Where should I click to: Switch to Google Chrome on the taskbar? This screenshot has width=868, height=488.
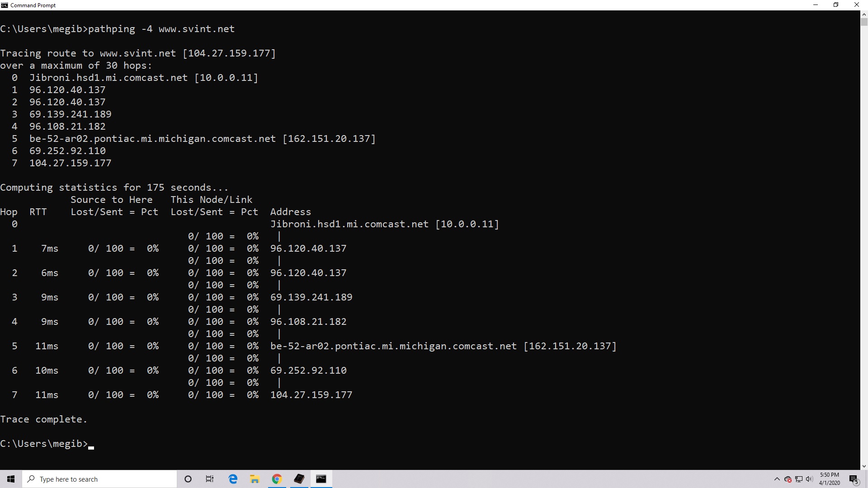[x=277, y=479]
